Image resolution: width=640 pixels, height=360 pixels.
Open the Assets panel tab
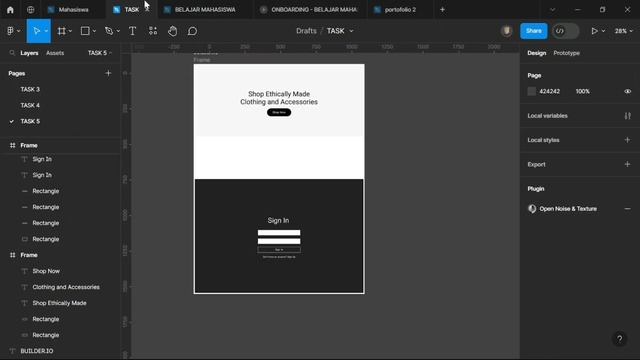(55, 53)
